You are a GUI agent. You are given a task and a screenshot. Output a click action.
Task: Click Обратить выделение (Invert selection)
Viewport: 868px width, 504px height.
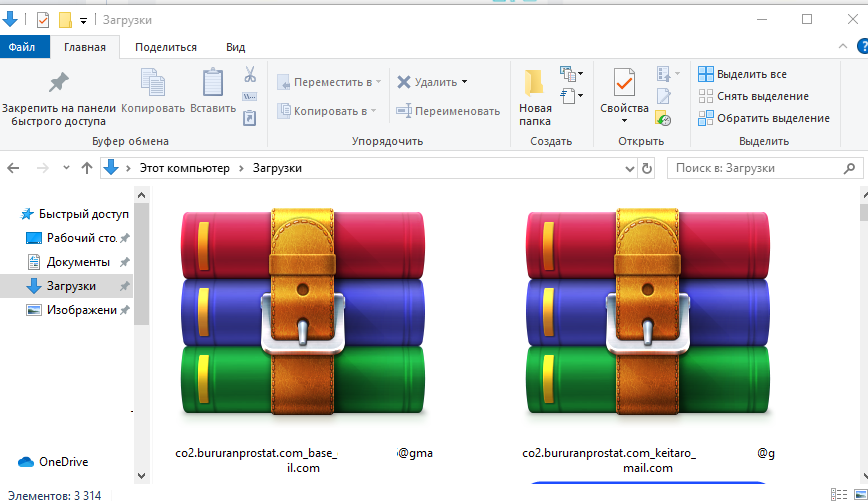click(764, 119)
